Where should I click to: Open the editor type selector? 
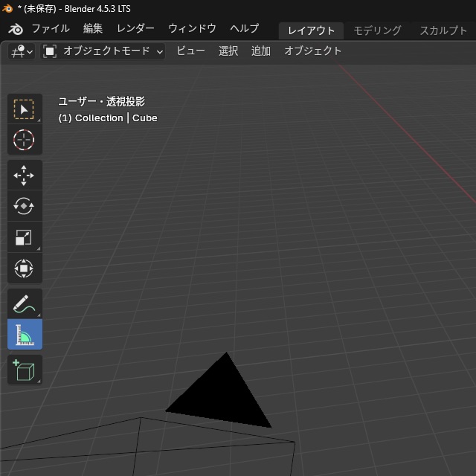pos(22,51)
